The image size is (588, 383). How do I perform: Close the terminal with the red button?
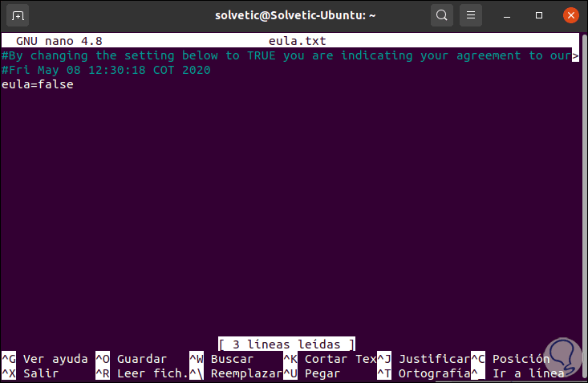[x=570, y=14]
